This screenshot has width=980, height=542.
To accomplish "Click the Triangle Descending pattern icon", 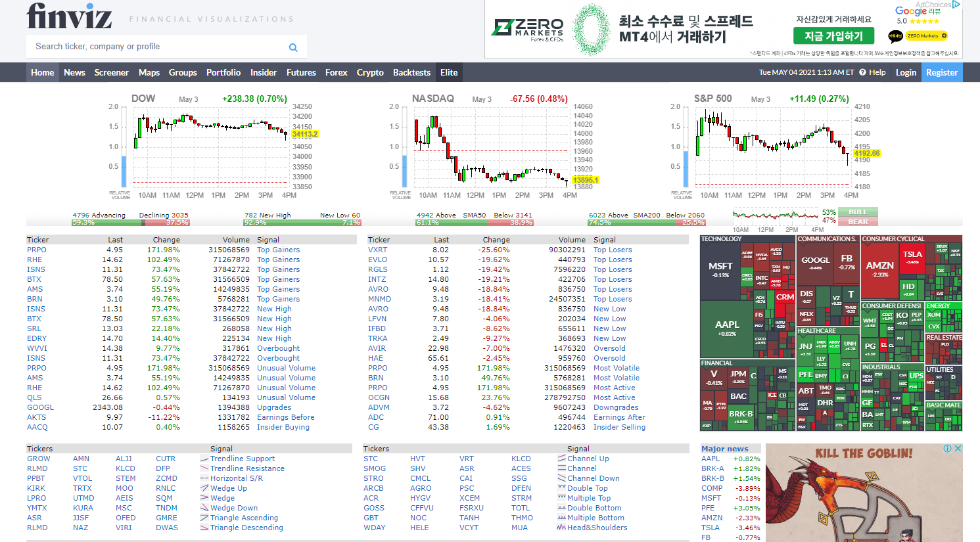I will click(204, 528).
